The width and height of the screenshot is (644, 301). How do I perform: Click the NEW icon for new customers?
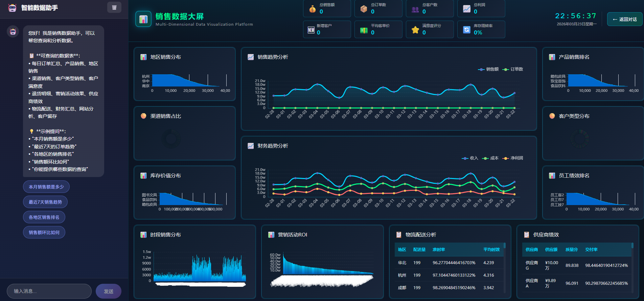(x=311, y=30)
